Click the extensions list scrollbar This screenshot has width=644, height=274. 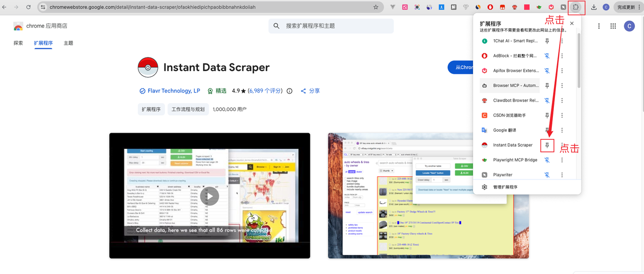point(579,60)
